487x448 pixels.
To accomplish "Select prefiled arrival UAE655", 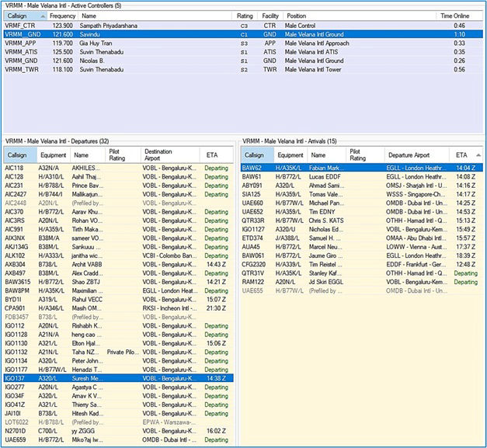I will 253,290.
